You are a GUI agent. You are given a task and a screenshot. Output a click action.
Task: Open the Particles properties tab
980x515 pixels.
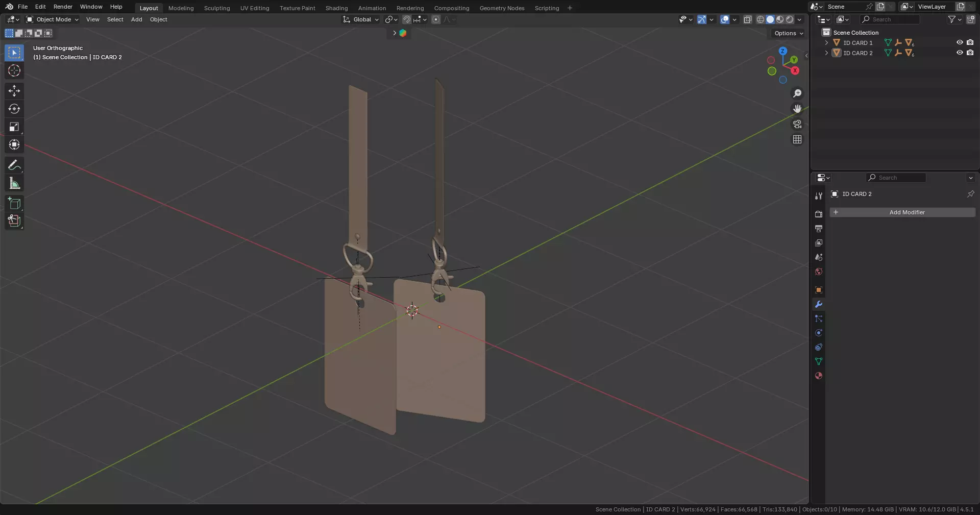[819, 318]
